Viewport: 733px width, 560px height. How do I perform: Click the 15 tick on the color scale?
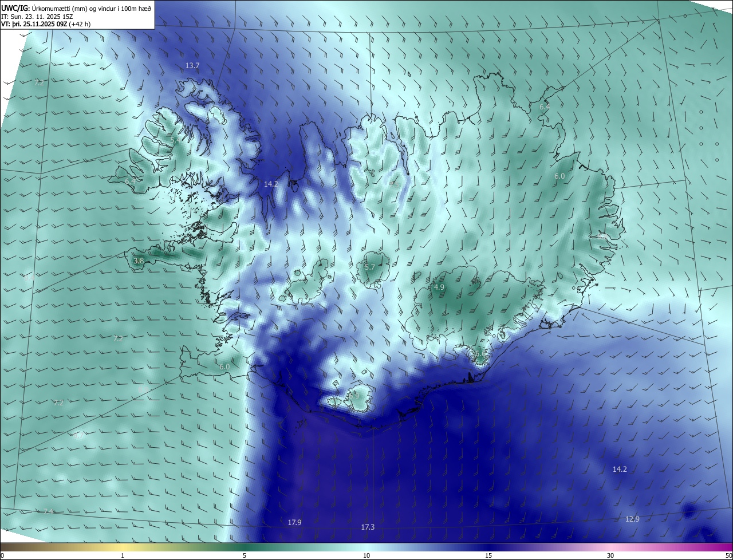click(488, 556)
